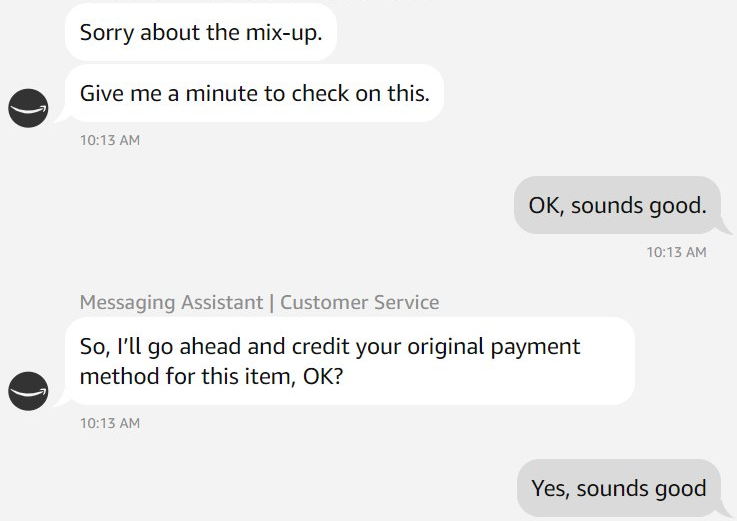Image resolution: width=737 pixels, height=521 pixels.
Task: Select the "Sorry about the mix-up." message bubble
Action: tap(201, 31)
